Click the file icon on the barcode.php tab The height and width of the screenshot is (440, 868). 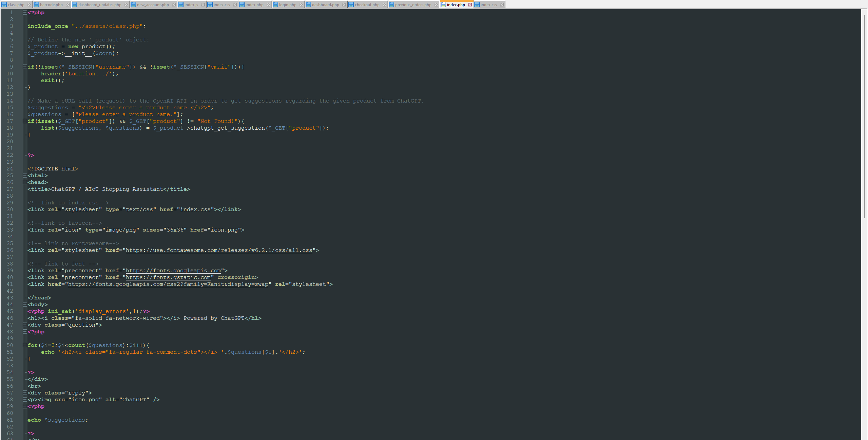click(37, 4)
